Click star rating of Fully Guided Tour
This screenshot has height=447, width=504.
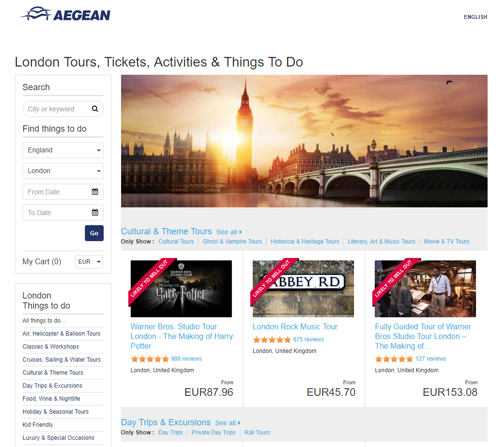394,359
